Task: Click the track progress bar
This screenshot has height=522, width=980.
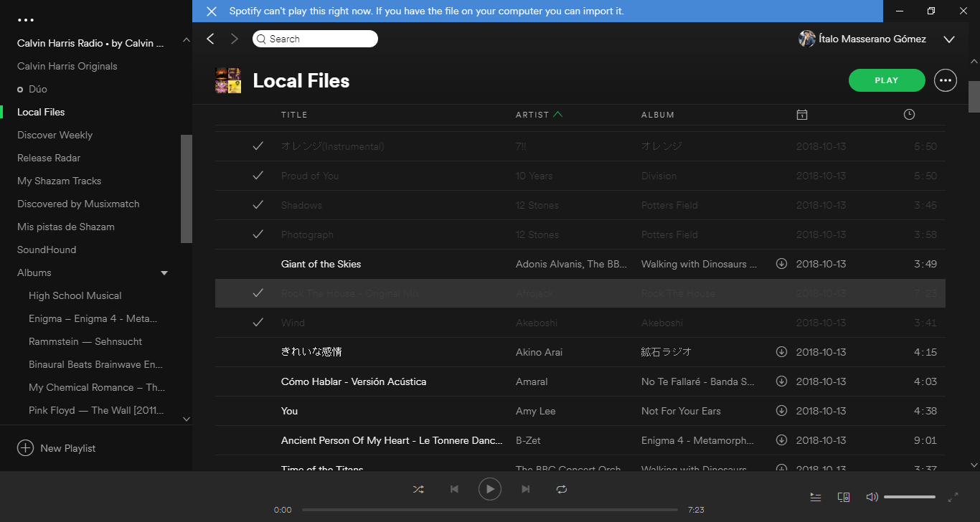Action: (490, 510)
